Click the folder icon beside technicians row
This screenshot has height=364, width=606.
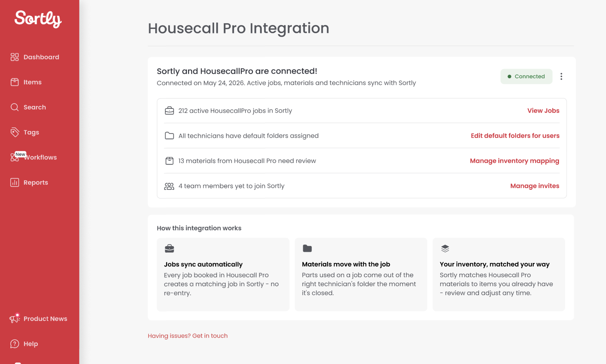[169, 136]
